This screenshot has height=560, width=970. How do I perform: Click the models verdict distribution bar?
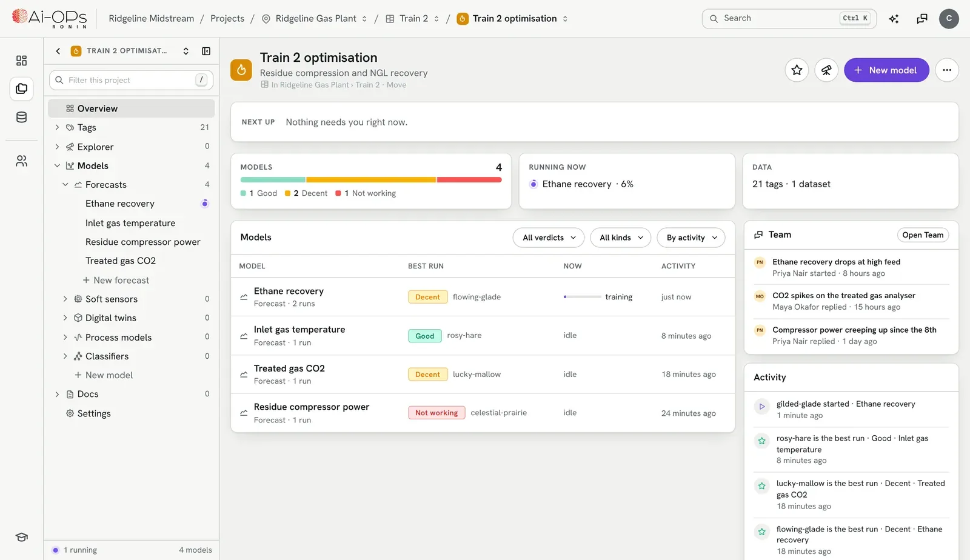(x=371, y=180)
